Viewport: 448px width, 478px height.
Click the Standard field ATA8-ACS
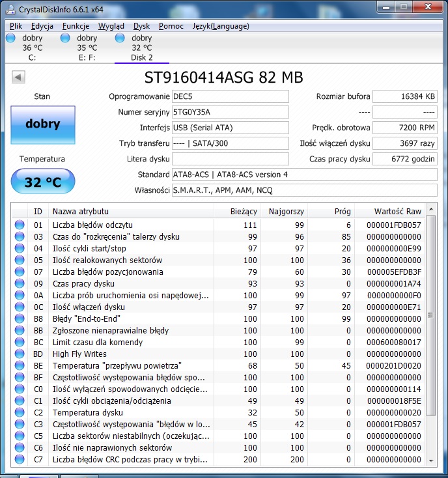305,175
